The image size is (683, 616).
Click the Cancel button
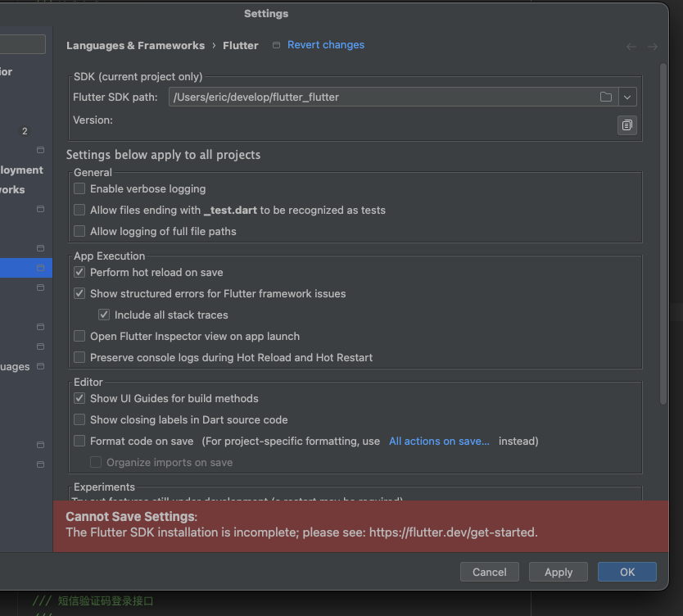(x=490, y=572)
